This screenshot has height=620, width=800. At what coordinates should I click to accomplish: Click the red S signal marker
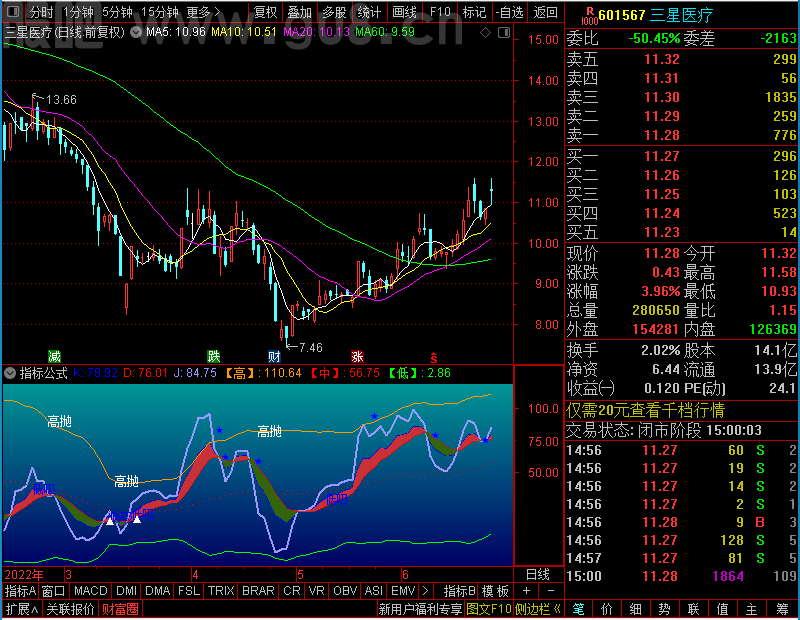[434, 357]
